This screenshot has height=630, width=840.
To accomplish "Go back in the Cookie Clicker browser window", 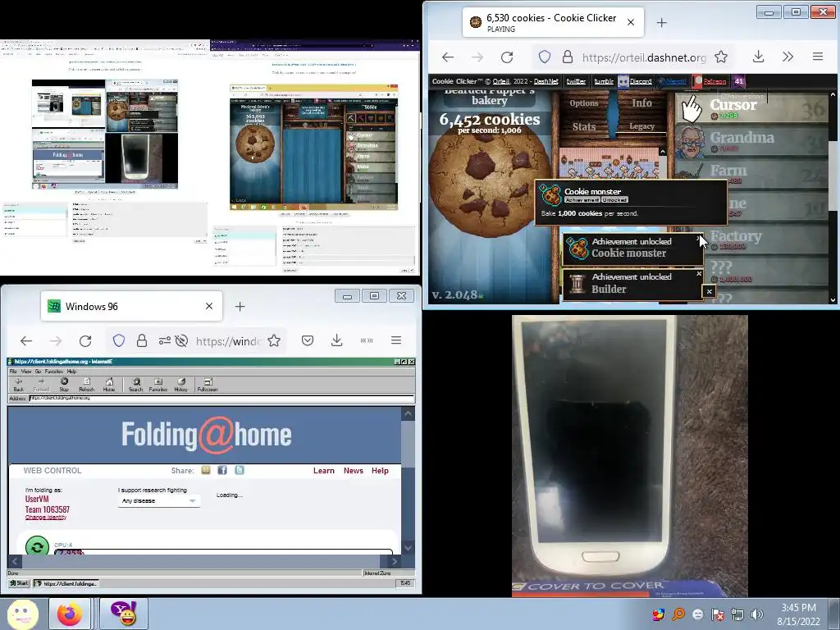I will point(448,57).
